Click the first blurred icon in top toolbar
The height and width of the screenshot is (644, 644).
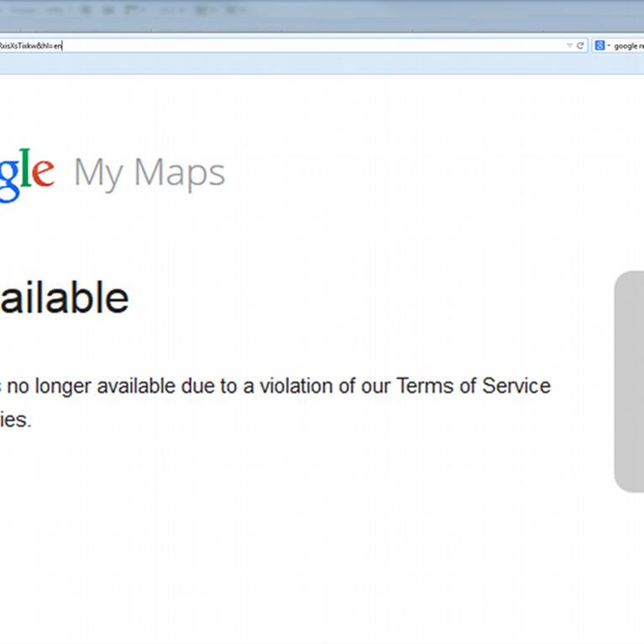pos(86,10)
